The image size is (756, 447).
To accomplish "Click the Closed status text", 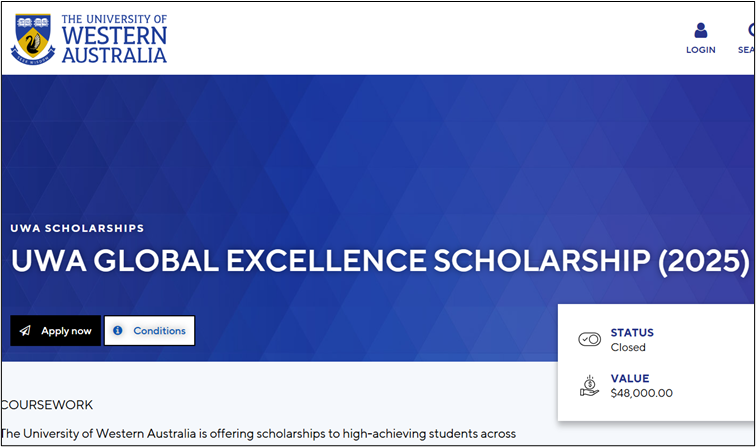I will pos(628,347).
